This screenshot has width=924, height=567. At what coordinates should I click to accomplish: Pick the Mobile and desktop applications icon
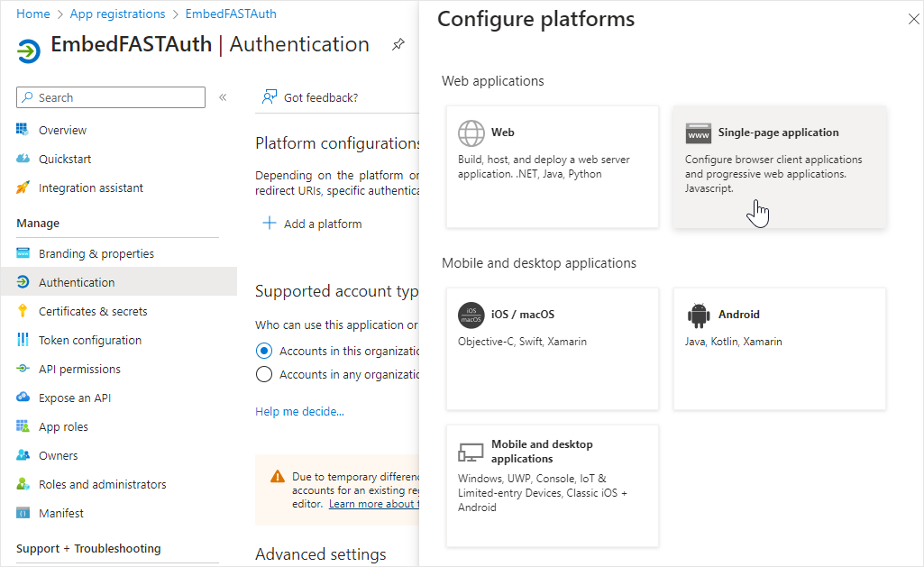[471, 452]
